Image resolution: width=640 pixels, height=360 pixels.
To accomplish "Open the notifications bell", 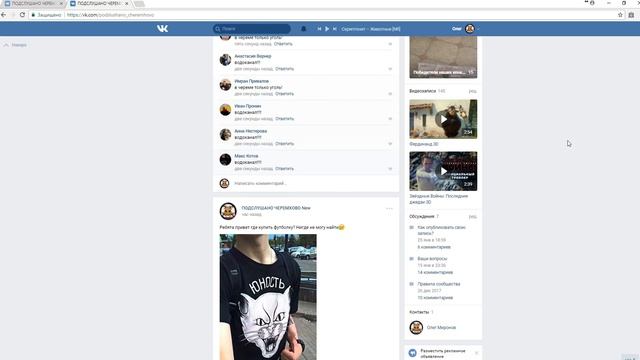I will (x=303, y=29).
